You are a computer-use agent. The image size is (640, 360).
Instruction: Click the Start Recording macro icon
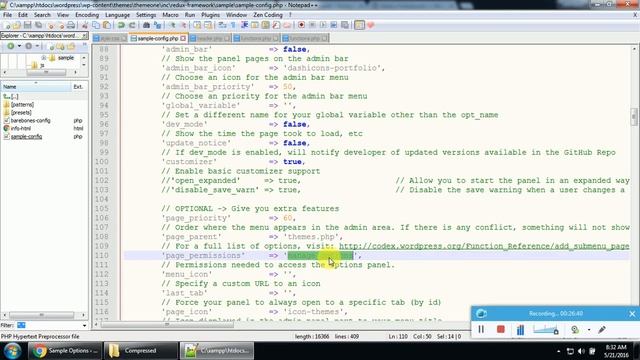pyautogui.click(x=301, y=25)
